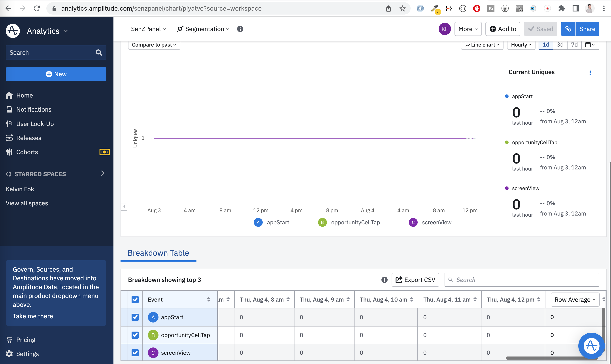Image resolution: width=611 pixels, height=364 pixels.
Task: Open Cohorts from the sidebar menu
Action: [x=27, y=152]
